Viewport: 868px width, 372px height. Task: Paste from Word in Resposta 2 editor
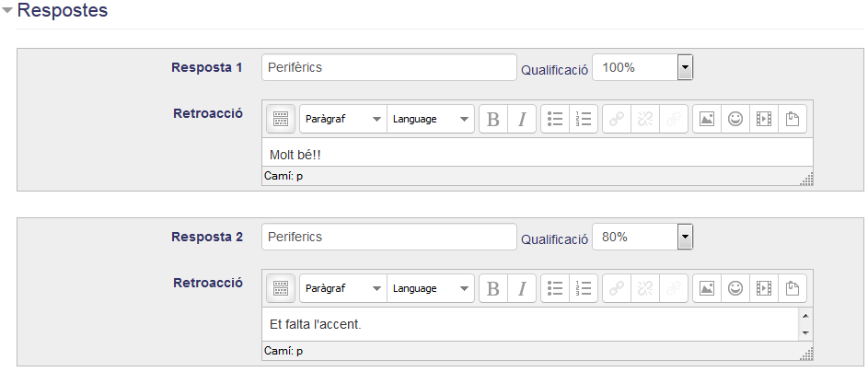point(793,288)
